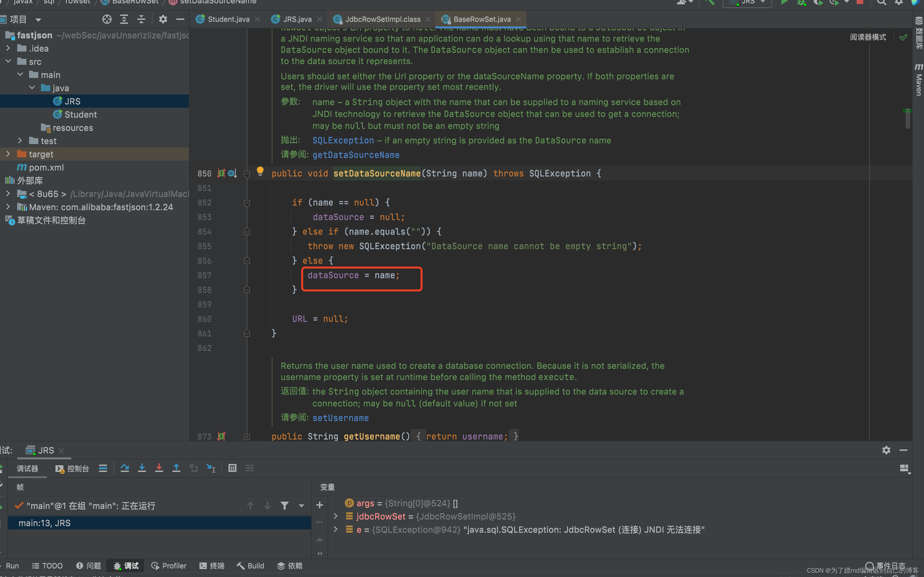Collapse all nodes in project tree
Image resolution: width=924 pixels, height=577 pixels.
coord(141,19)
